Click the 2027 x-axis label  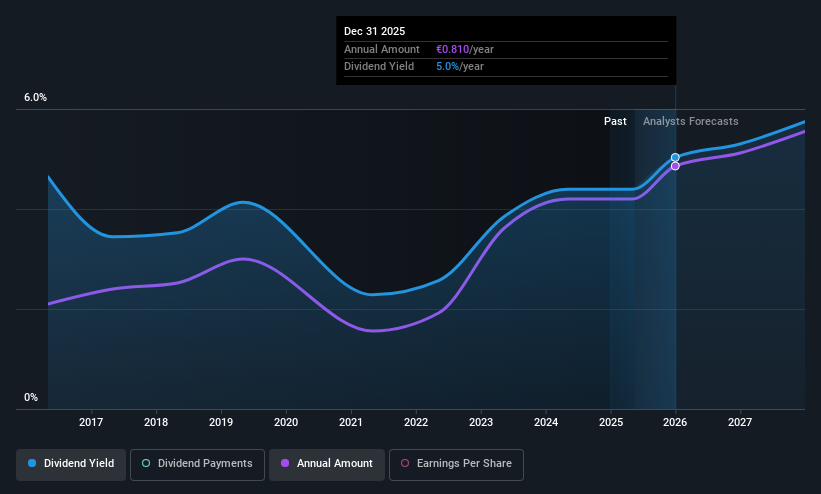[x=740, y=423]
